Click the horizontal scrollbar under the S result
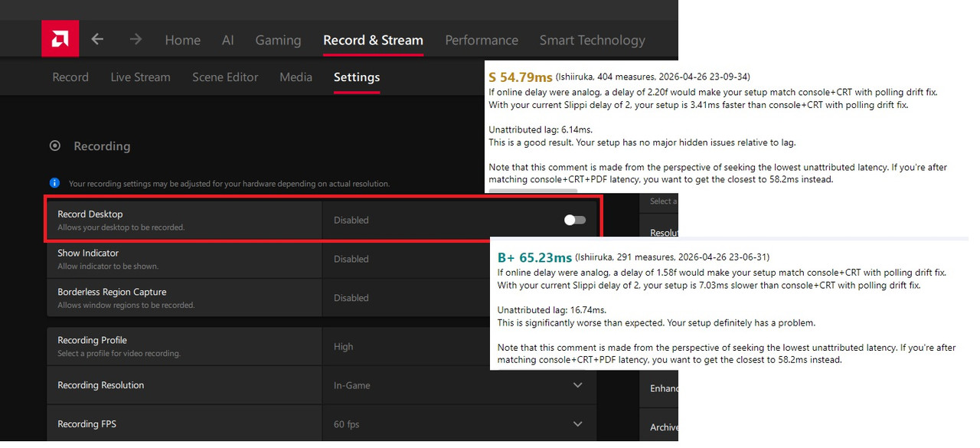Image resolution: width=980 pixels, height=448 pixels. (x=533, y=190)
